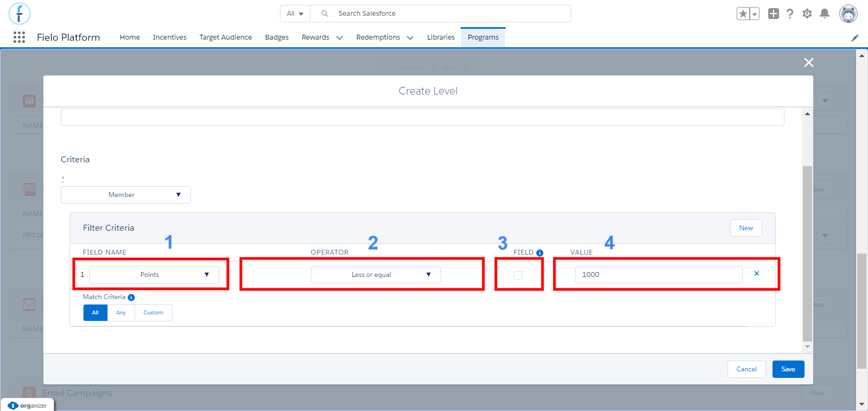Image resolution: width=868 pixels, height=411 pixels.
Task: Click the page scrollbar up arrow
Action: point(861,55)
